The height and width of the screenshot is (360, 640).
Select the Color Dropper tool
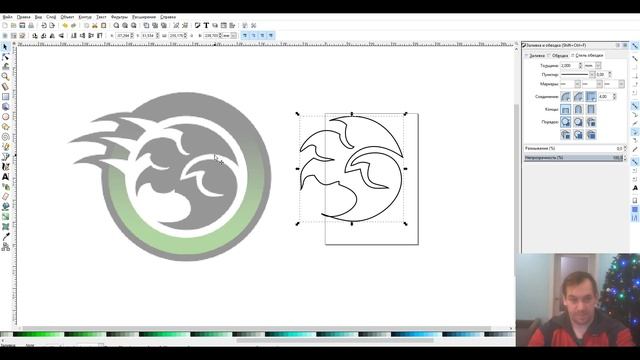5,237
